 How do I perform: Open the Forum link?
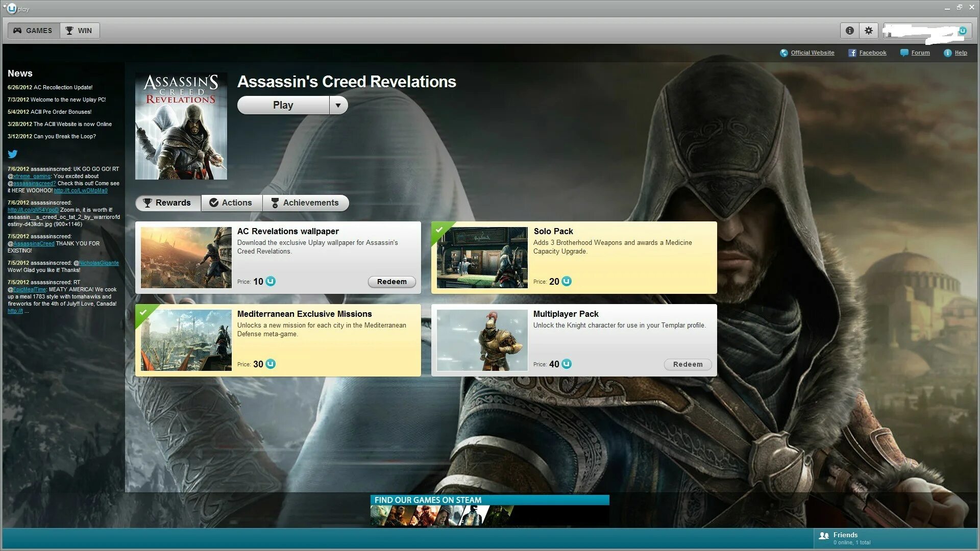tap(920, 53)
